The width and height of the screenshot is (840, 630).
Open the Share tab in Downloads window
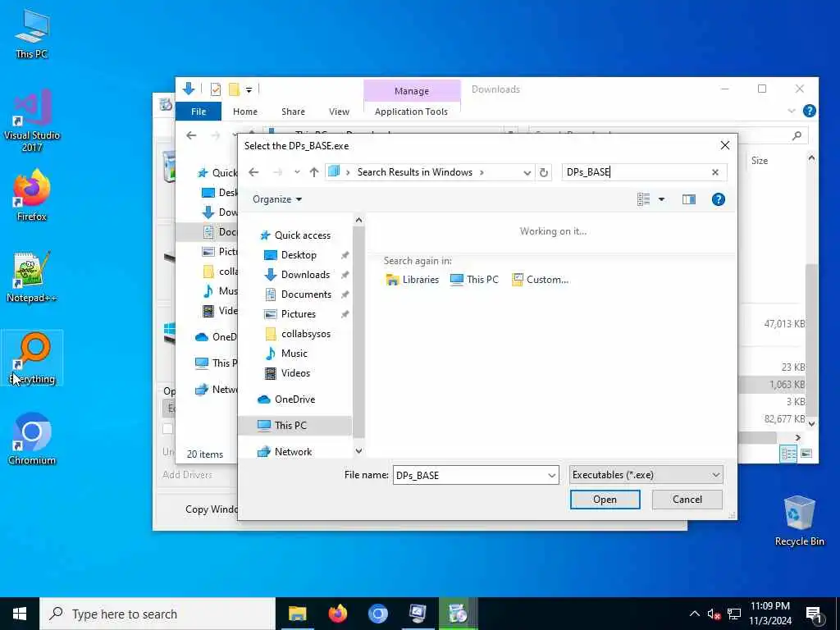pos(293,112)
